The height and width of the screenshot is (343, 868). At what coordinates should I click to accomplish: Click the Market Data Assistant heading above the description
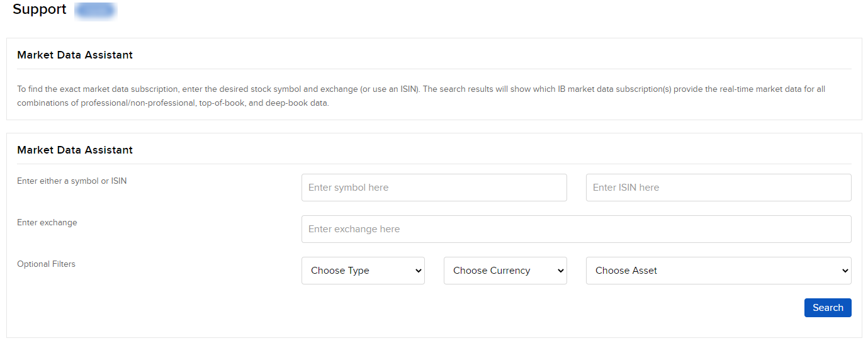coord(75,55)
